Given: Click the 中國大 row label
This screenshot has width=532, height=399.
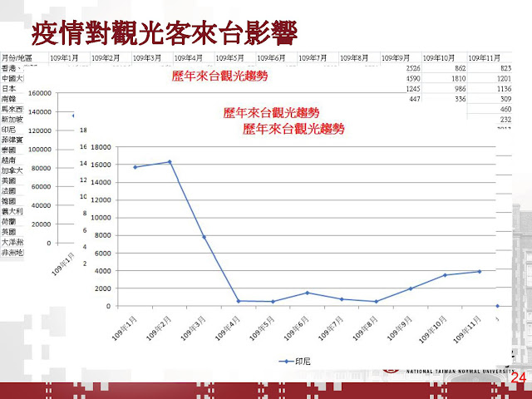Looking at the screenshot, I should [12, 78].
